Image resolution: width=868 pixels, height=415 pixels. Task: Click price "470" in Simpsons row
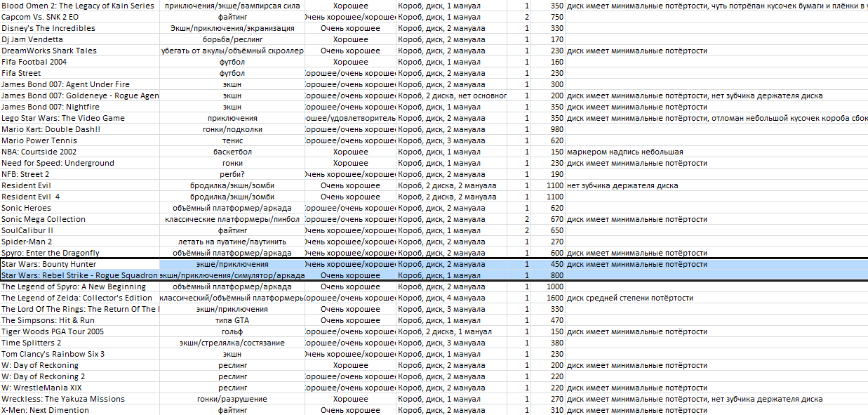pos(548,320)
